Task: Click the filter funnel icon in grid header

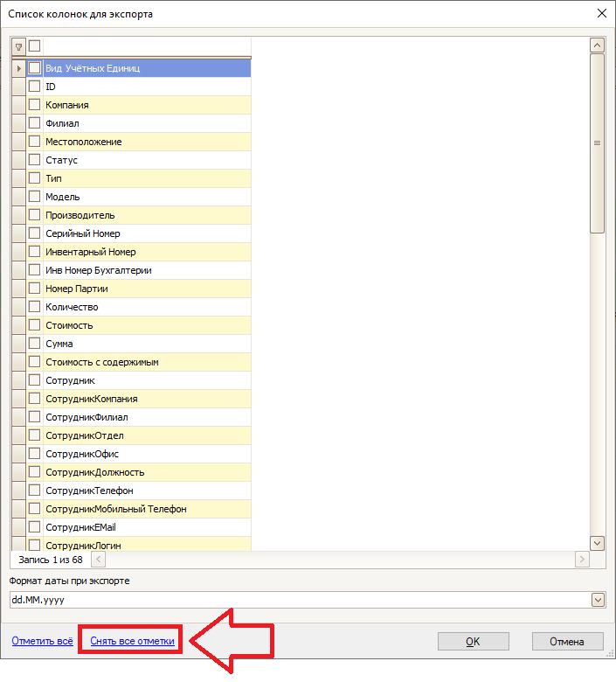Action: [x=18, y=47]
